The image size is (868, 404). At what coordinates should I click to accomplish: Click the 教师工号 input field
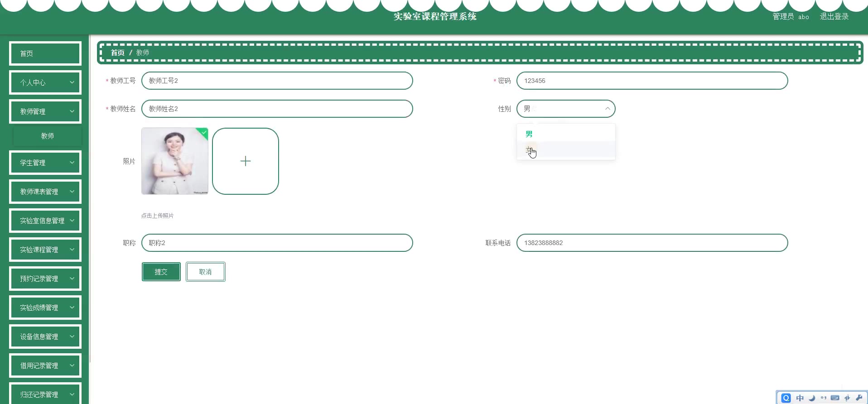pos(277,81)
